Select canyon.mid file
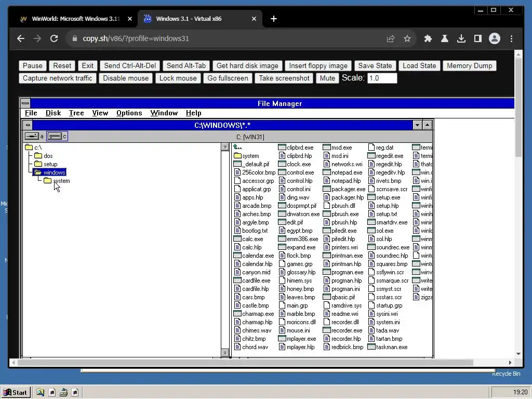This screenshot has height=399, width=532. pos(252,272)
